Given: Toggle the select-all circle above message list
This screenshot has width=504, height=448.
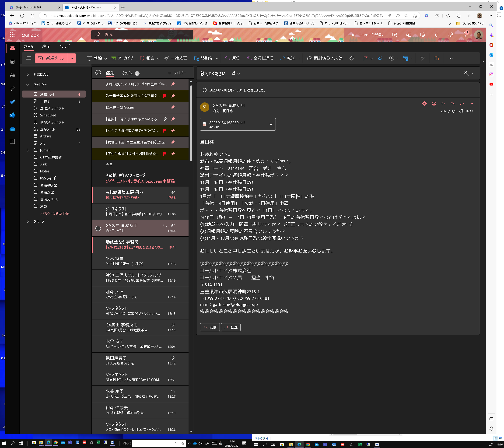Looking at the screenshot, I should coord(98,73).
